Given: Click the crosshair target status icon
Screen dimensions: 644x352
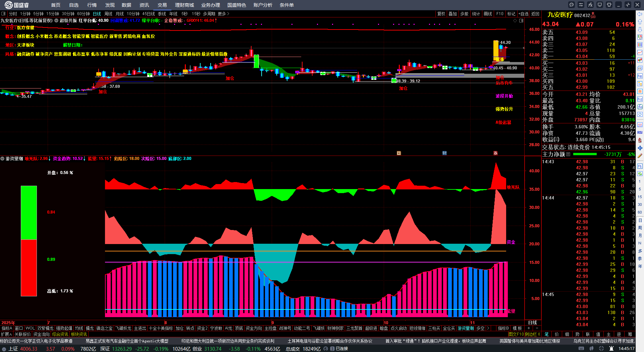Looking at the screenshot, I should [x=601, y=349].
